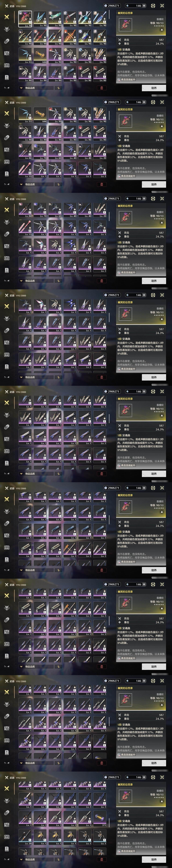Click the plus icon beside 146 in topmost panel
Screen dimensions: 172x868
[144, 6]
